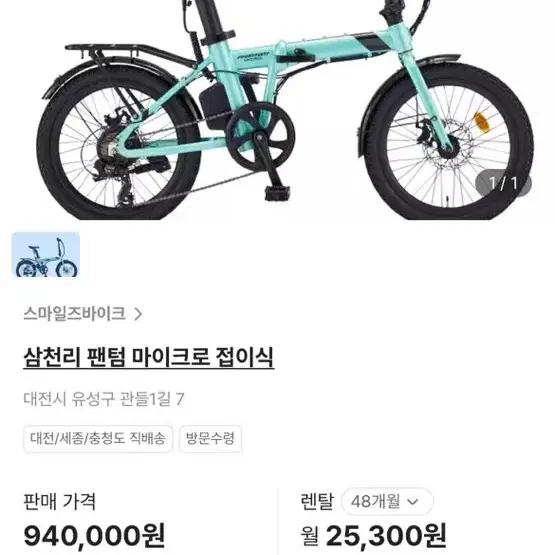Select the 대전/세종/충청도 직배송 delivery tag
The image size is (555, 555).
click(x=98, y=439)
